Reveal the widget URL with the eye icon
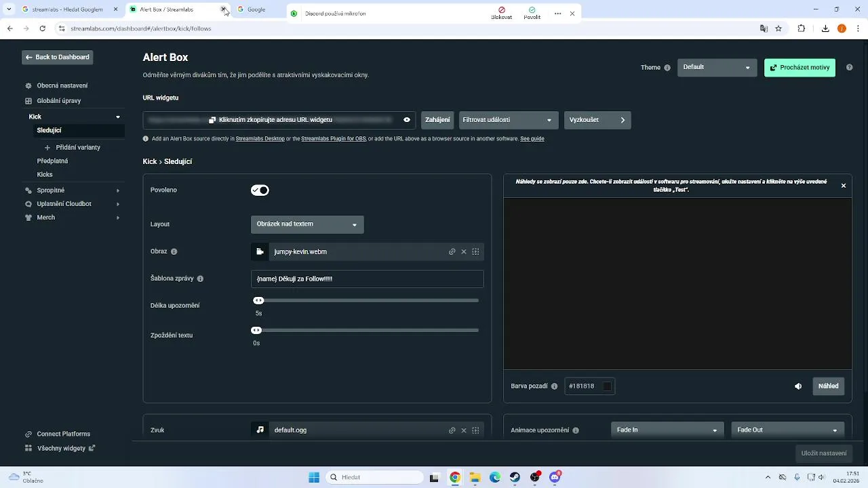868x488 pixels. (x=407, y=120)
